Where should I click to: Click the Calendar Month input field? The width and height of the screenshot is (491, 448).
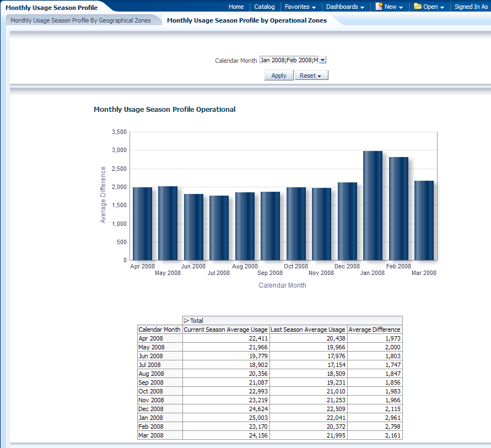(x=289, y=60)
